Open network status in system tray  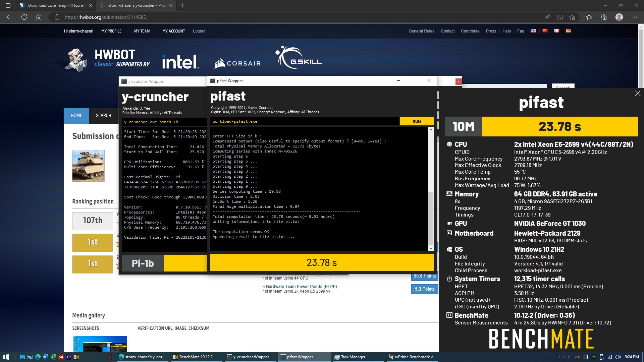click(x=610, y=357)
